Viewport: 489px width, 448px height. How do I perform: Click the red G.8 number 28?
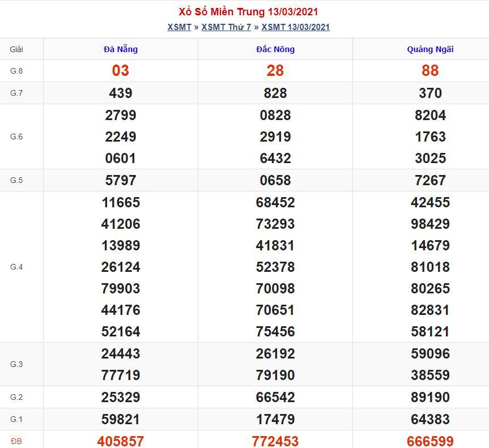point(275,70)
